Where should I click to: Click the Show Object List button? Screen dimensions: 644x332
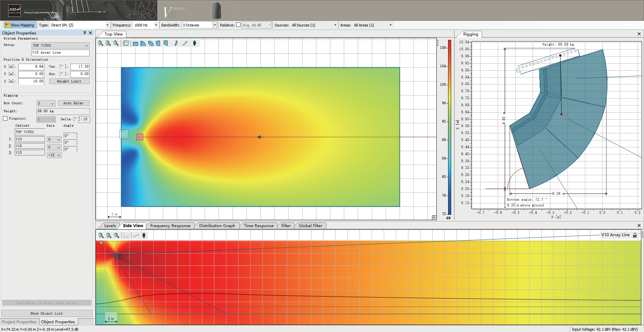pos(47,314)
